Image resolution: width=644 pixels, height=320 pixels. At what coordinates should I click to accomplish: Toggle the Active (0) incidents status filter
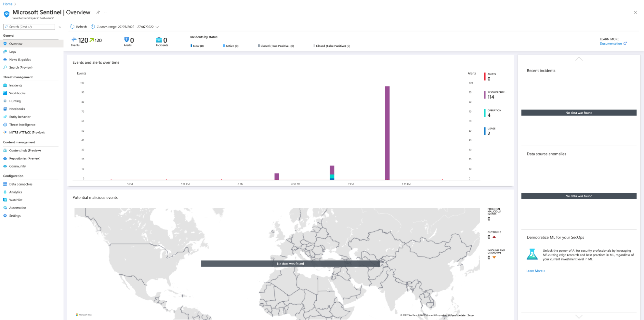coord(231,46)
